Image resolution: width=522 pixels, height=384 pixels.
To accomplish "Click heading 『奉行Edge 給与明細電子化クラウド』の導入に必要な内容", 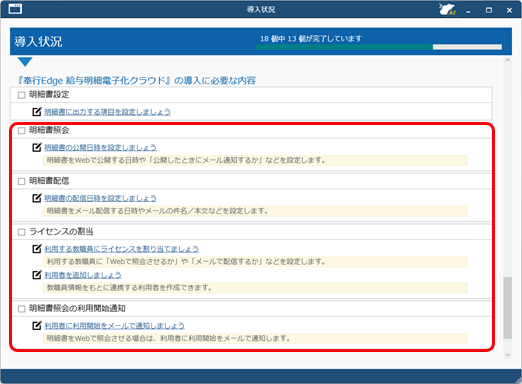I will coord(137,80).
